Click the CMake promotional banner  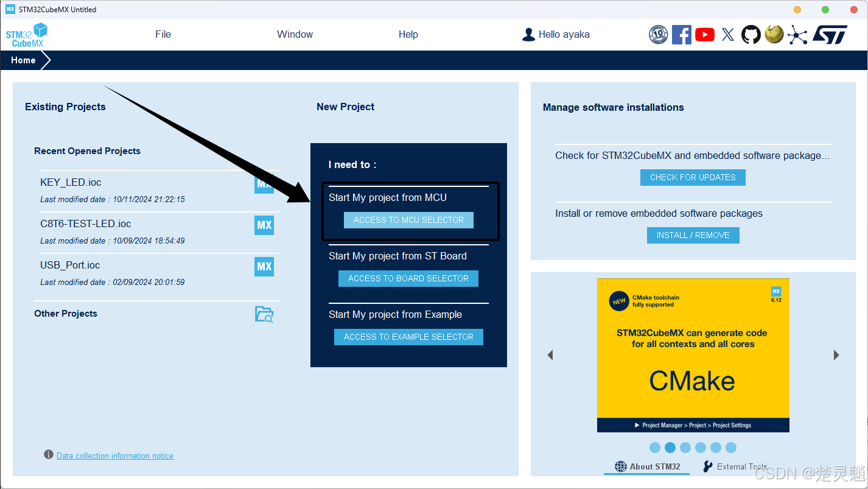coord(693,355)
